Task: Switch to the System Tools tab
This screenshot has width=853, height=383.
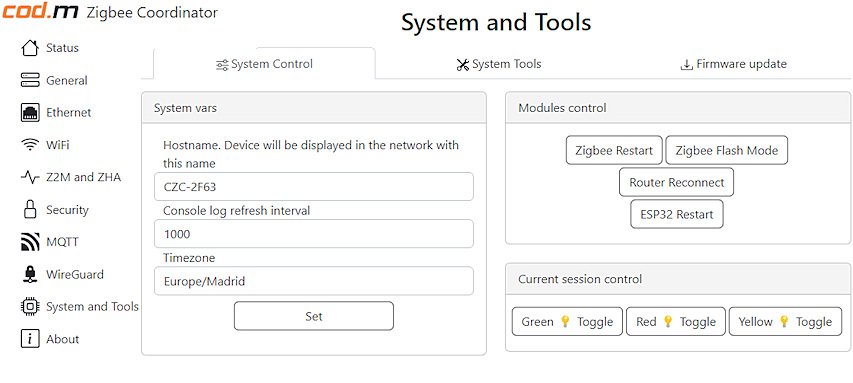Action: pyautogui.click(x=499, y=64)
